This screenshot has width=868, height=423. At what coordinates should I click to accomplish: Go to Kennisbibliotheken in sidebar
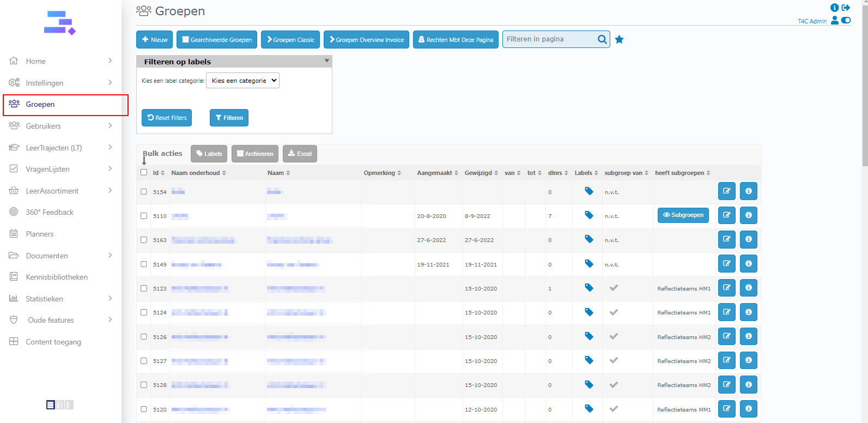[x=57, y=277]
